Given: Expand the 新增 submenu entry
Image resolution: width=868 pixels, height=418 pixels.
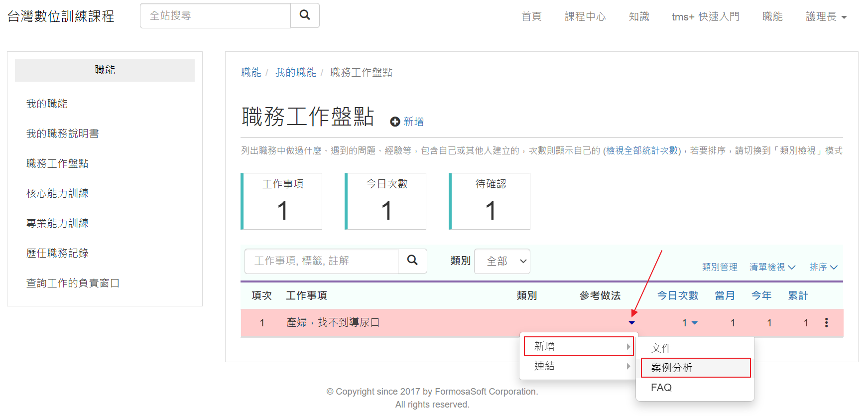Looking at the screenshot, I should (579, 346).
